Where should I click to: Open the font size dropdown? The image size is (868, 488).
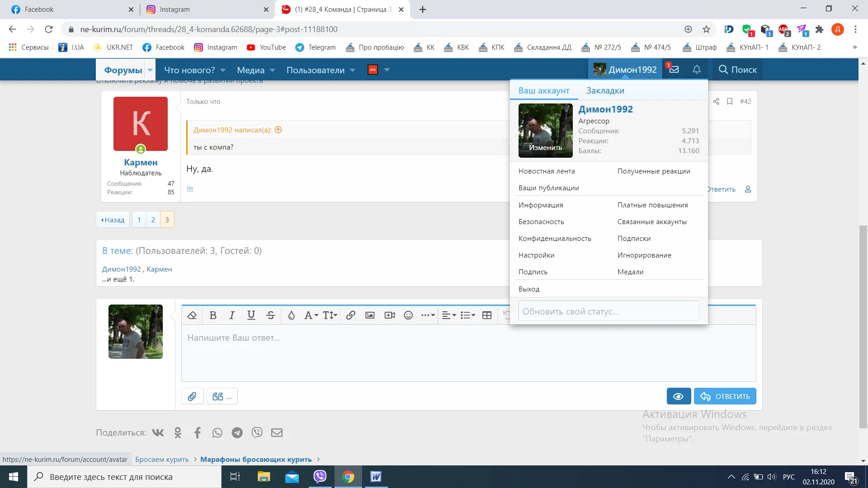point(330,315)
